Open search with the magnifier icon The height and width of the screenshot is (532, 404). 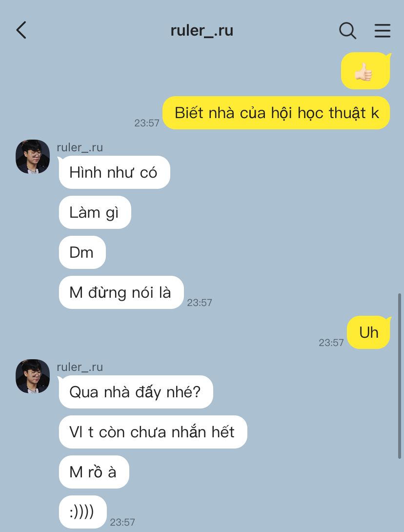(347, 31)
